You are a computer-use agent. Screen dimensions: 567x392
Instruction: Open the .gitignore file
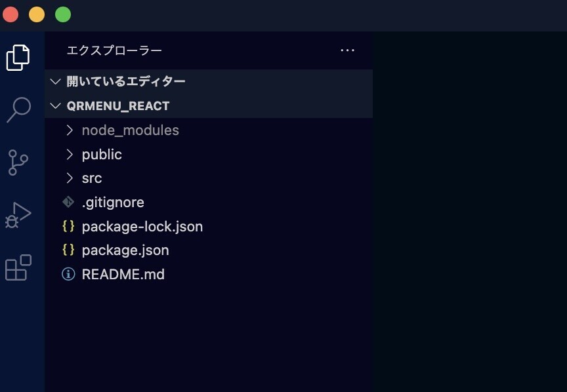click(112, 202)
